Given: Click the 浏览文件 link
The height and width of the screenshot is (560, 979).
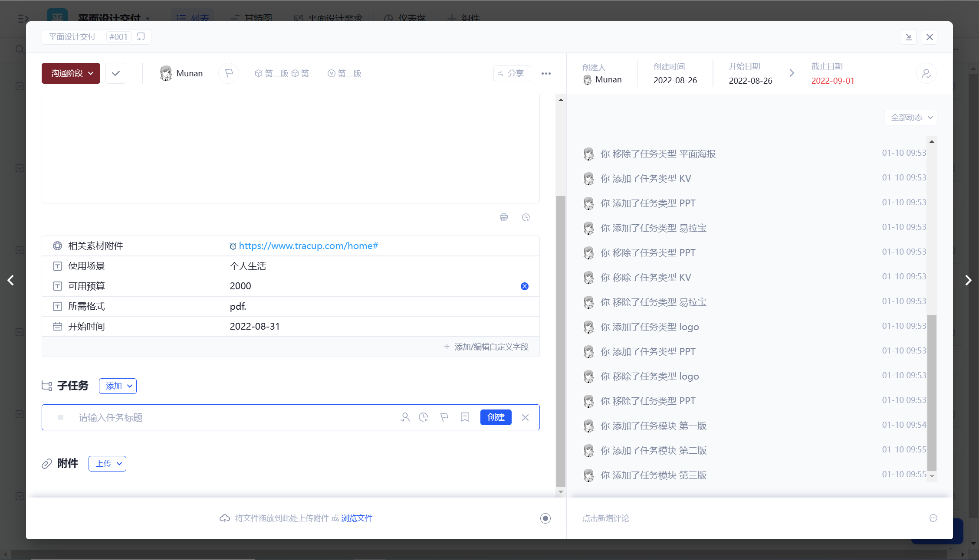Looking at the screenshot, I should pyautogui.click(x=356, y=518).
